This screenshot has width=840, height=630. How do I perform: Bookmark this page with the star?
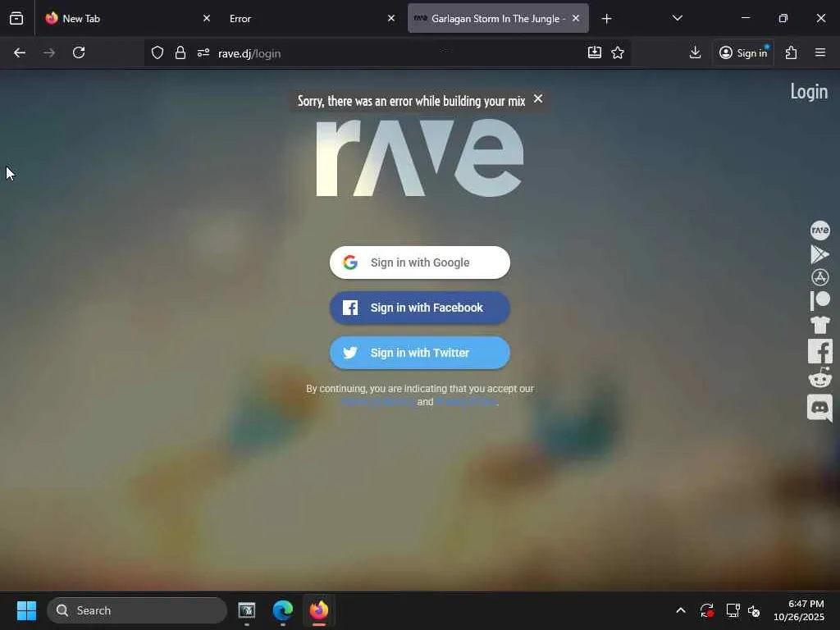[x=618, y=52]
